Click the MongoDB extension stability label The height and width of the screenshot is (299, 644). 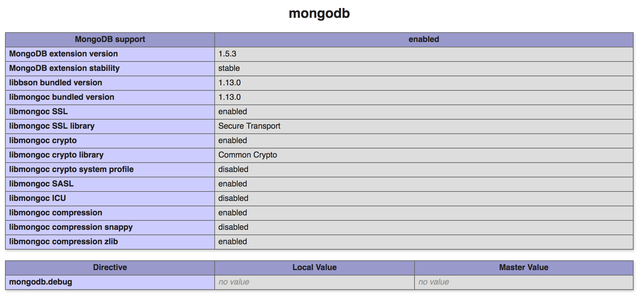click(64, 68)
